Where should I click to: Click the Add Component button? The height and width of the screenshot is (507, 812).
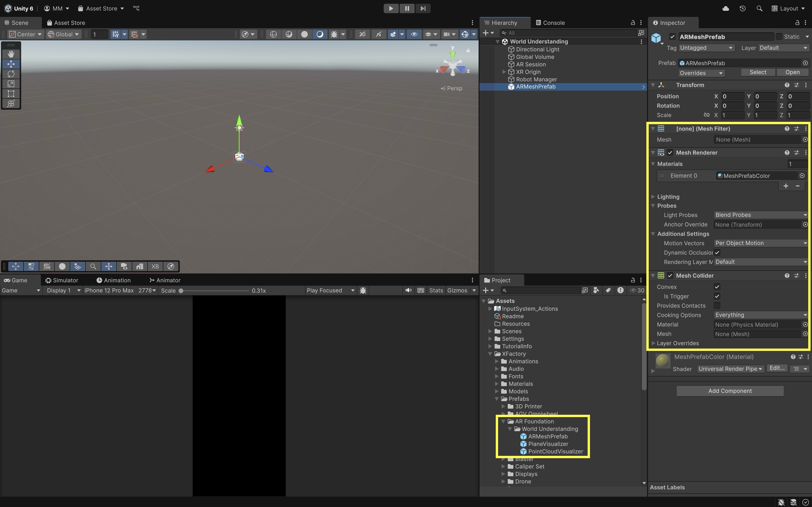click(x=730, y=391)
